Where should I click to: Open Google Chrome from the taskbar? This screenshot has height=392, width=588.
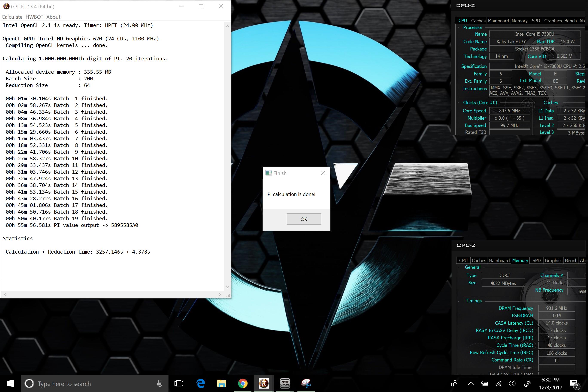click(x=242, y=383)
